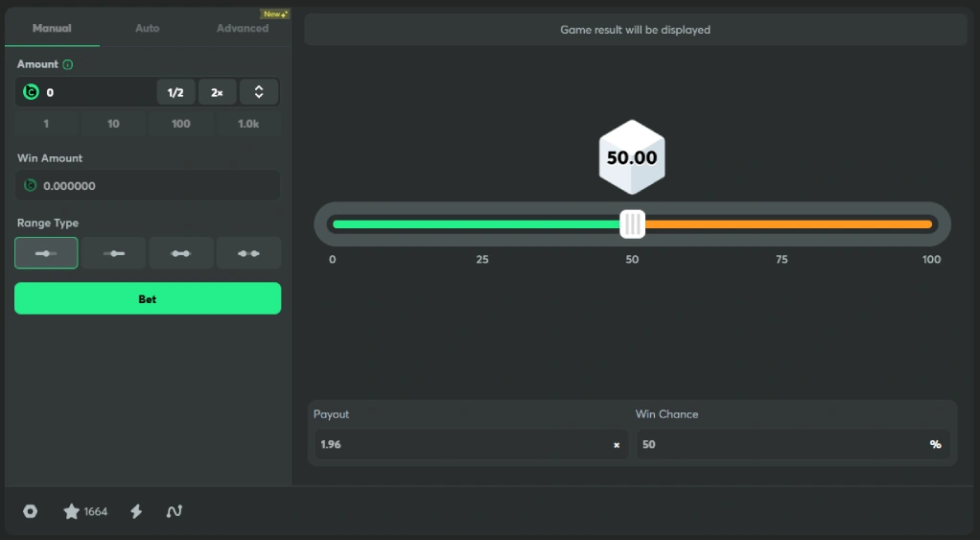Select the quick amount 100
This screenshot has height=540, width=980.
pyautogui.click(x=180, y=124)
